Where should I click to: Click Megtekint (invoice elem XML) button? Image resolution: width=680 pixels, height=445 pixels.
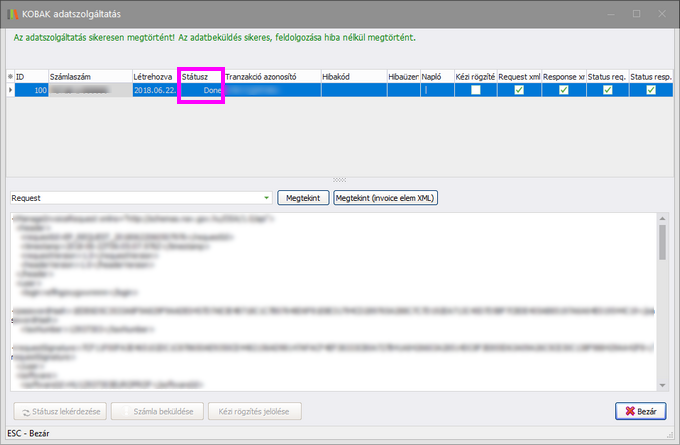(386, 198)
